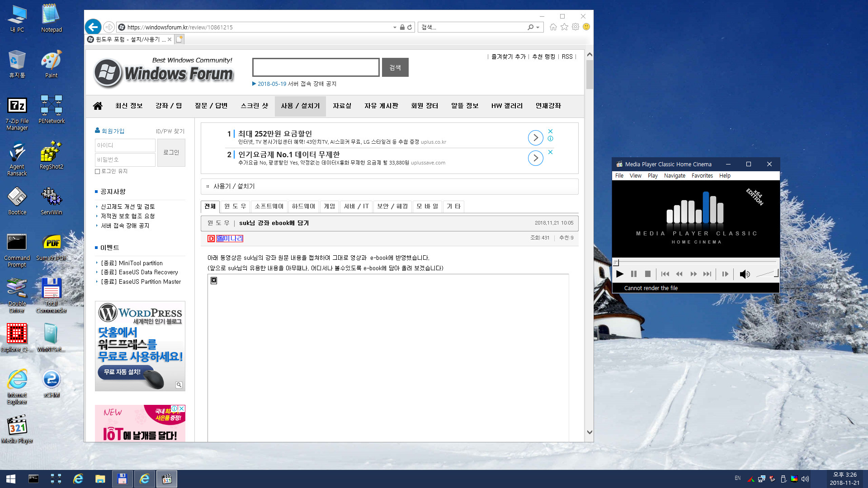Open the SumatraPDF desktop icon

[x=52, y=247]
